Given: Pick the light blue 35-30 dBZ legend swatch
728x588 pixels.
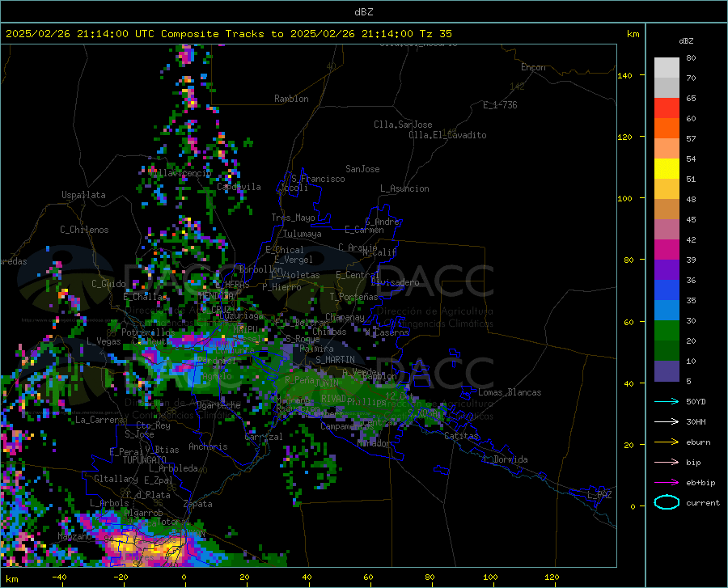Looking at the screenshot, I should pos(667,311).
